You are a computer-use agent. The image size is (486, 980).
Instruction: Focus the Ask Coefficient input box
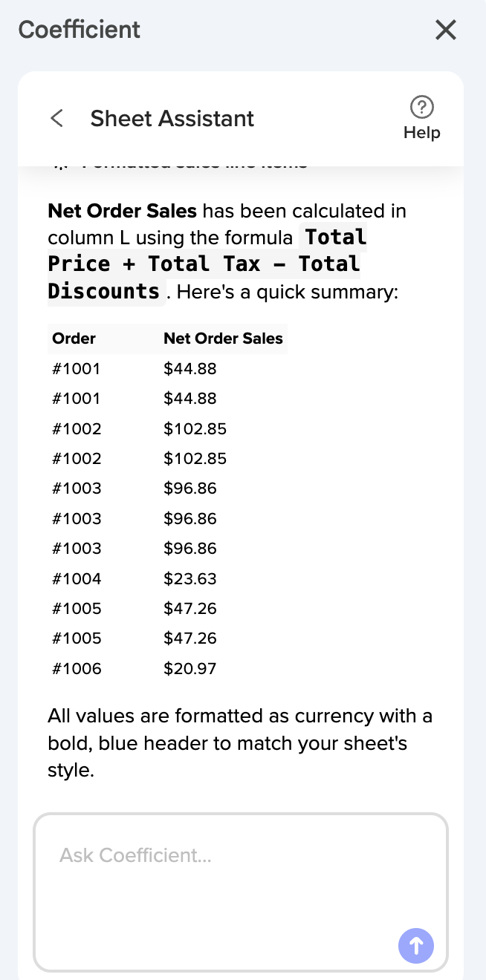(x=241, y=892)
